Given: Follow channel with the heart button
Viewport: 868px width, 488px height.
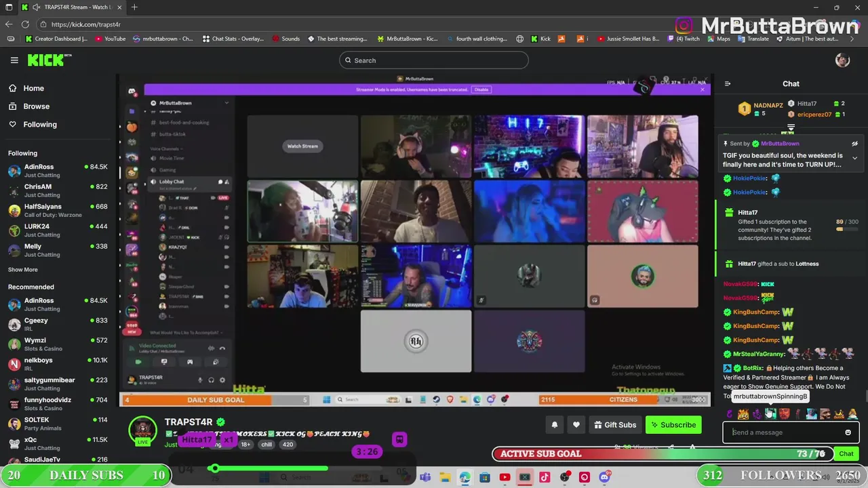Looking at the screenshot, I should (576, 425).
